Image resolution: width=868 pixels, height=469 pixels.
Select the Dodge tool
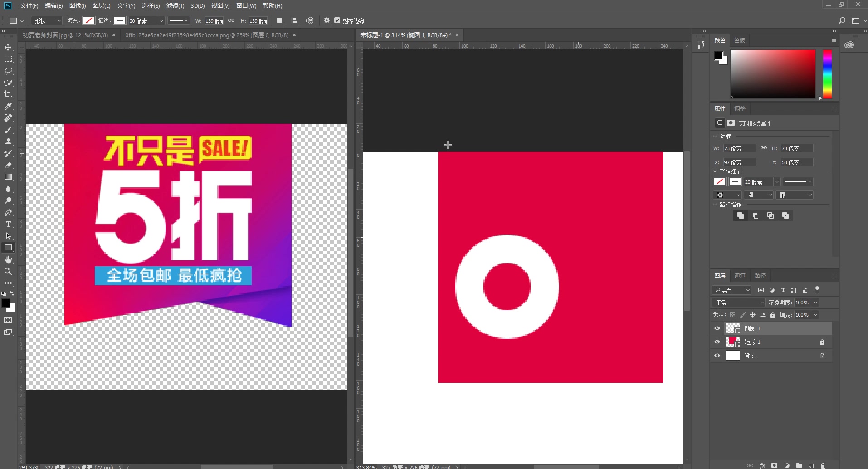click(x=8, y=201)
